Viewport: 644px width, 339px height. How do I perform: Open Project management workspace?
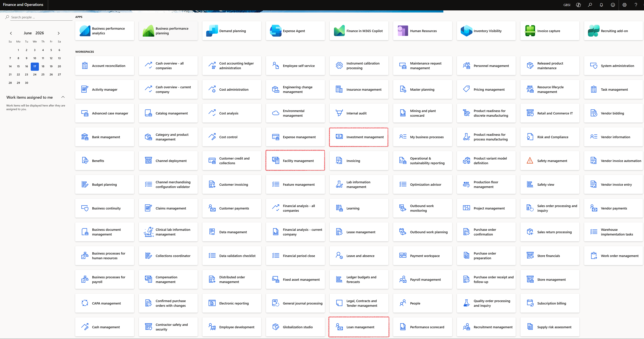pos(486,208)
